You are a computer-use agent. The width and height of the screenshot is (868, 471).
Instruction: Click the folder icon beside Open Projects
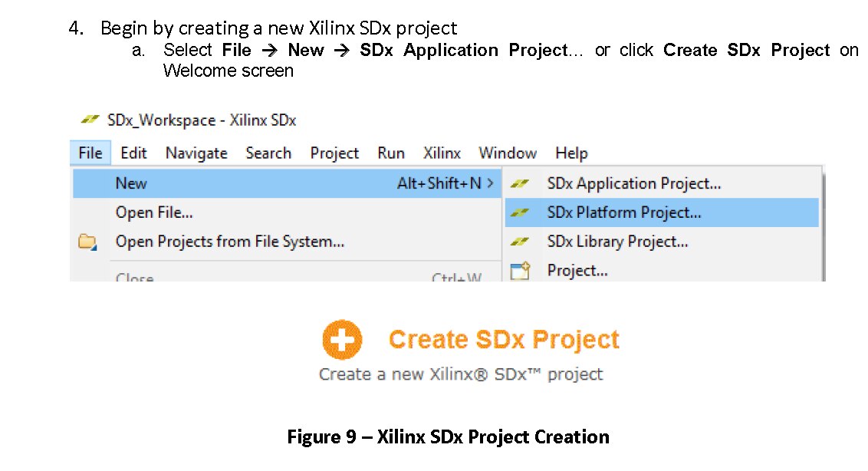(x=87, y=242)
